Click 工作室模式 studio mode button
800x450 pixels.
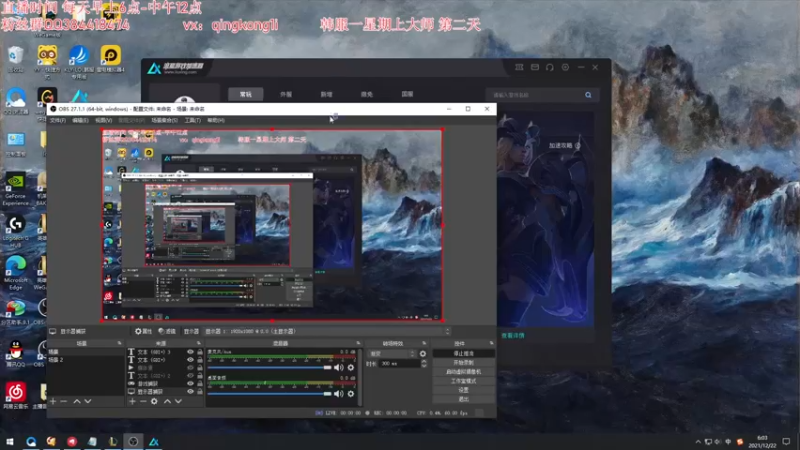[x=463, y=381]
